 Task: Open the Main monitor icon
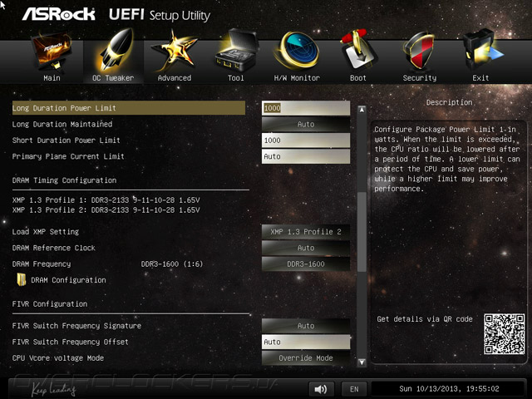tap(52, 51)
